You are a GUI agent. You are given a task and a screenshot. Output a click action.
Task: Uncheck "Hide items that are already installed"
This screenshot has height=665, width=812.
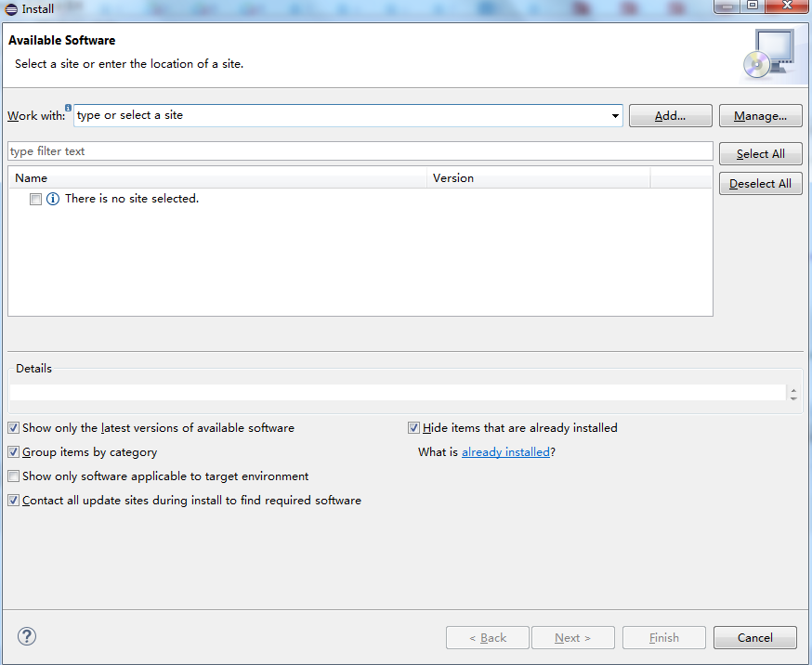413,427
